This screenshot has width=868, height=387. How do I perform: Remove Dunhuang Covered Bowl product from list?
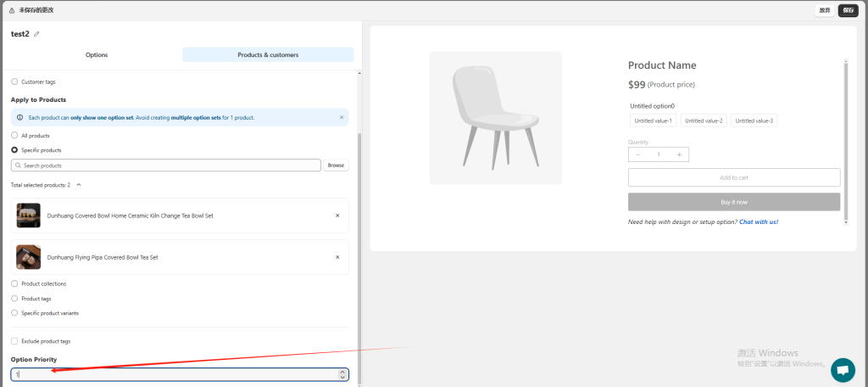(x=337, y=216)
